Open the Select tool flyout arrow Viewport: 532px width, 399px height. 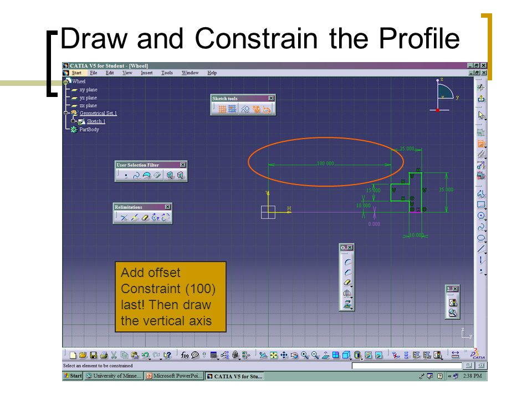pos(485,119)
